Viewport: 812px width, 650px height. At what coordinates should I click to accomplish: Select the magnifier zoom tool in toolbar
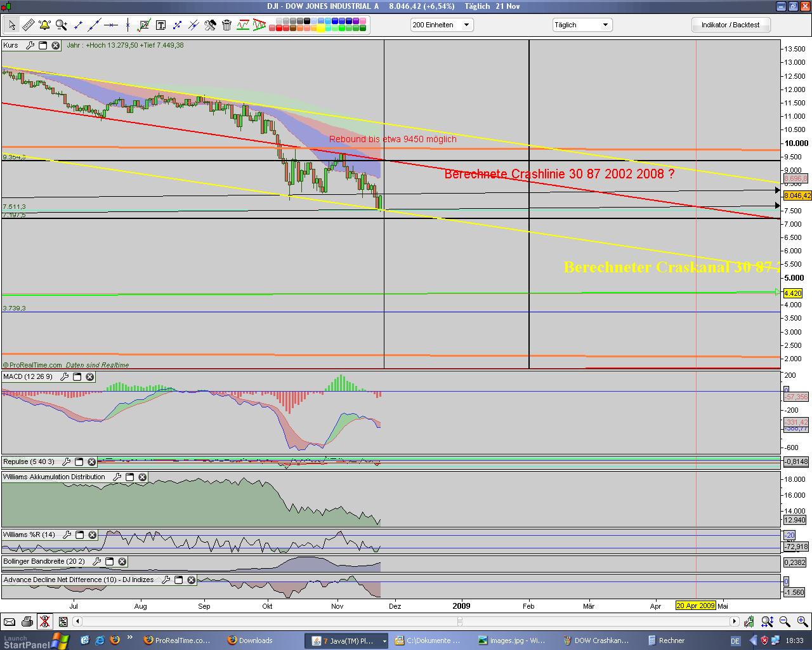click(61, 25)
